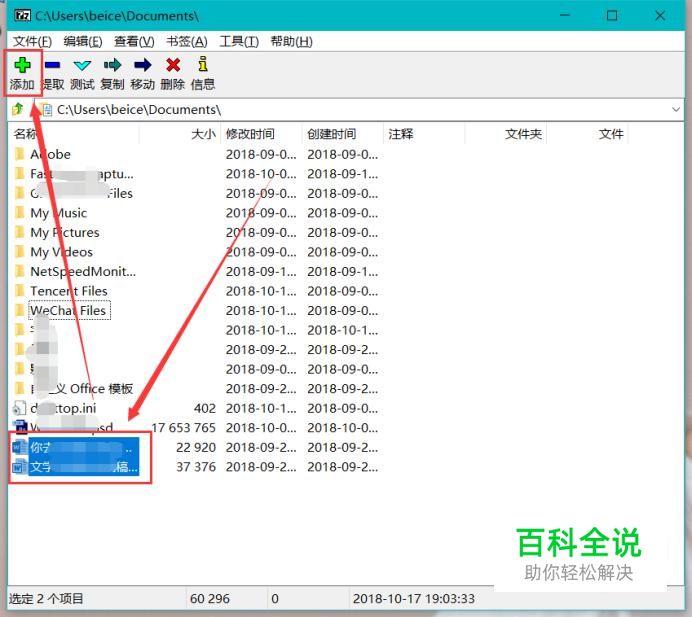Click the Test (测试) toolbar icon
Viewport: 692px width, 617px height.
pyautogui.click(x=82, y=66)
